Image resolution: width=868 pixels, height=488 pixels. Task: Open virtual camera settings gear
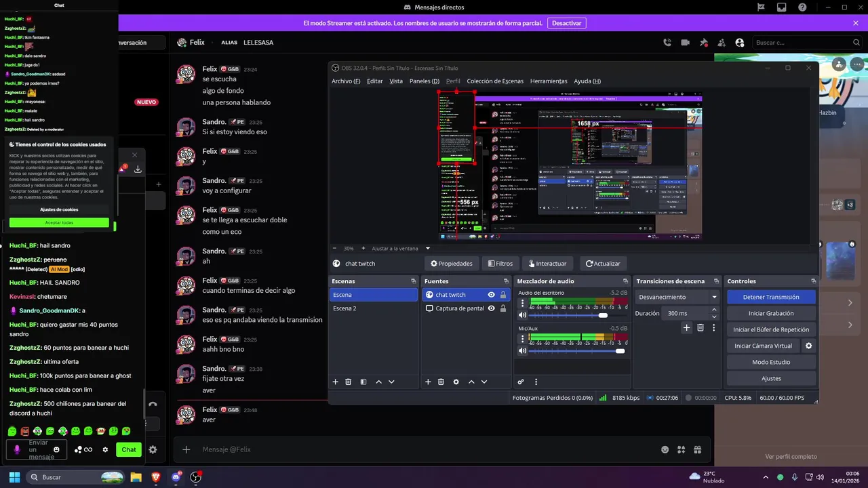(808, 346)
